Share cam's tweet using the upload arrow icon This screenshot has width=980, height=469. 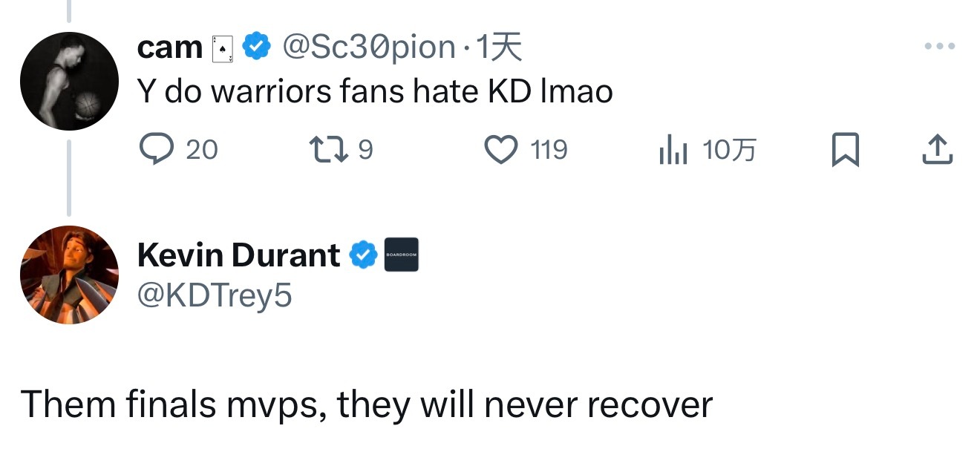tap(937, 150)
